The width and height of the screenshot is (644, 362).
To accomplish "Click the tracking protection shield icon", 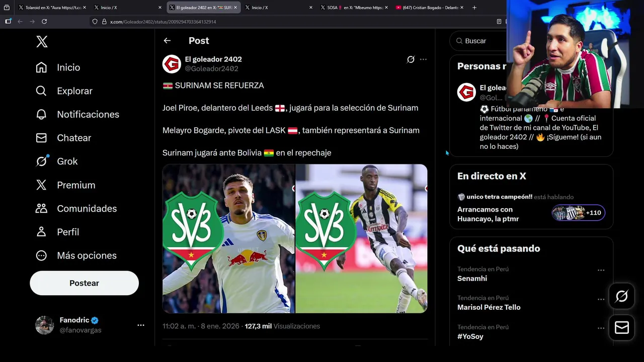I will (x=95, y=22).
